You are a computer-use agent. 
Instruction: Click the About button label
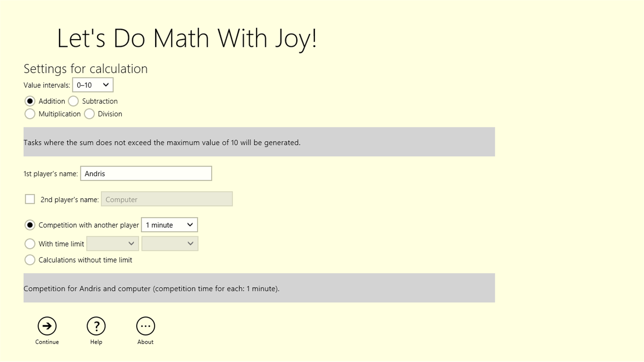[x=145, y=342]
